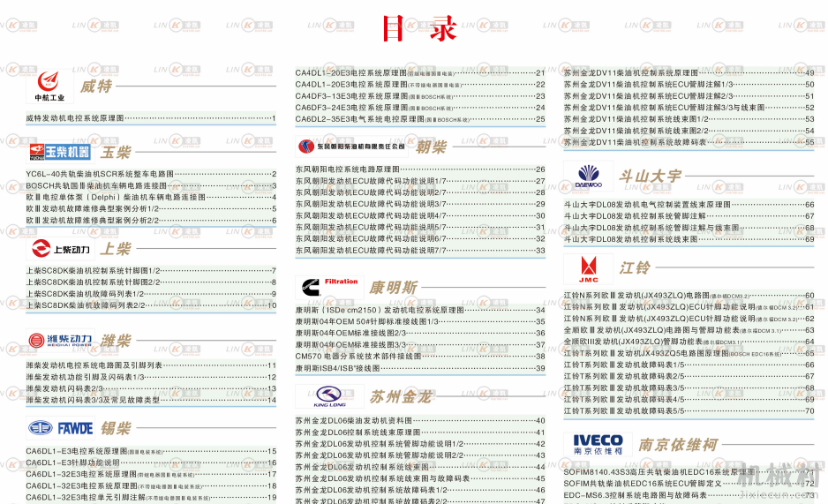This screenshot has width=828, height=504.
Task: Select 康明斯04年OEM 50#针脚标准接线图1/3
Action: coord(420,321)
